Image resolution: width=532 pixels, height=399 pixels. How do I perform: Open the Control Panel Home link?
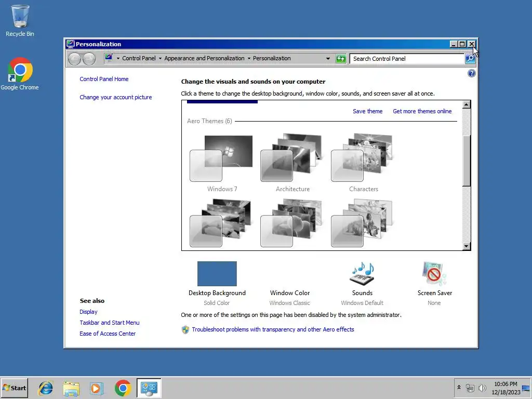pos(104,79)
